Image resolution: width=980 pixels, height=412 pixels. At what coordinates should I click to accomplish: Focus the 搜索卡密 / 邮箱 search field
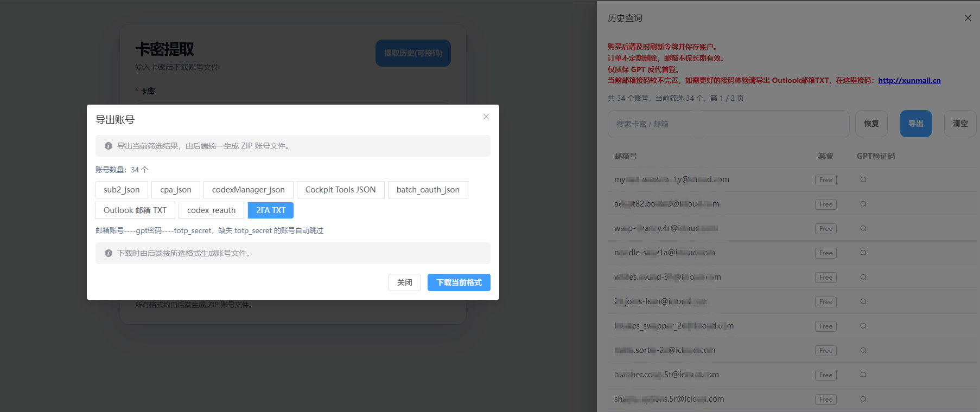(728, 124)
